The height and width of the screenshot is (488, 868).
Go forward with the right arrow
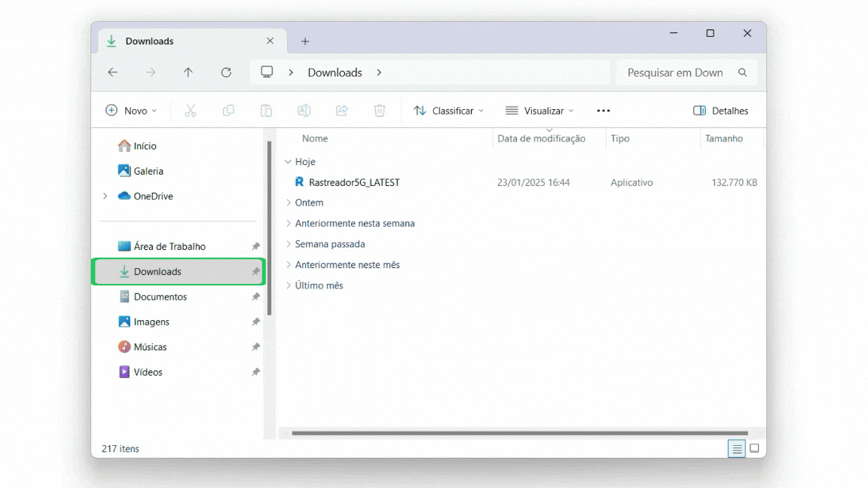click(x=151, y=72)
